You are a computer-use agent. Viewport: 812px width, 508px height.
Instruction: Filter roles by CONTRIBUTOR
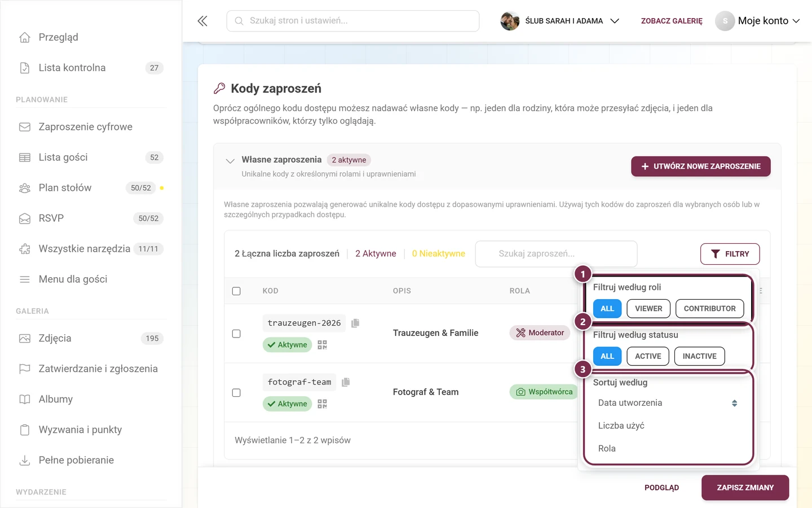(x=709, y=309)
